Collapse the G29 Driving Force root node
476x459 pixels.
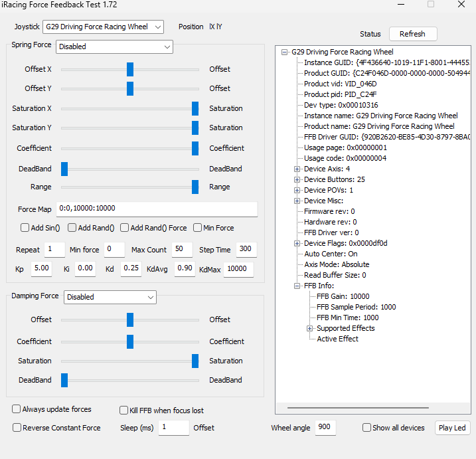(284, 52)
